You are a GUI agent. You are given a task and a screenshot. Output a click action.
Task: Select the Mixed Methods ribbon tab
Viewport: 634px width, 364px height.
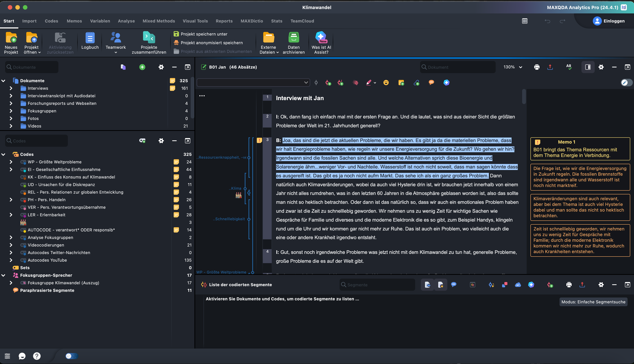(x=159, y=20)
